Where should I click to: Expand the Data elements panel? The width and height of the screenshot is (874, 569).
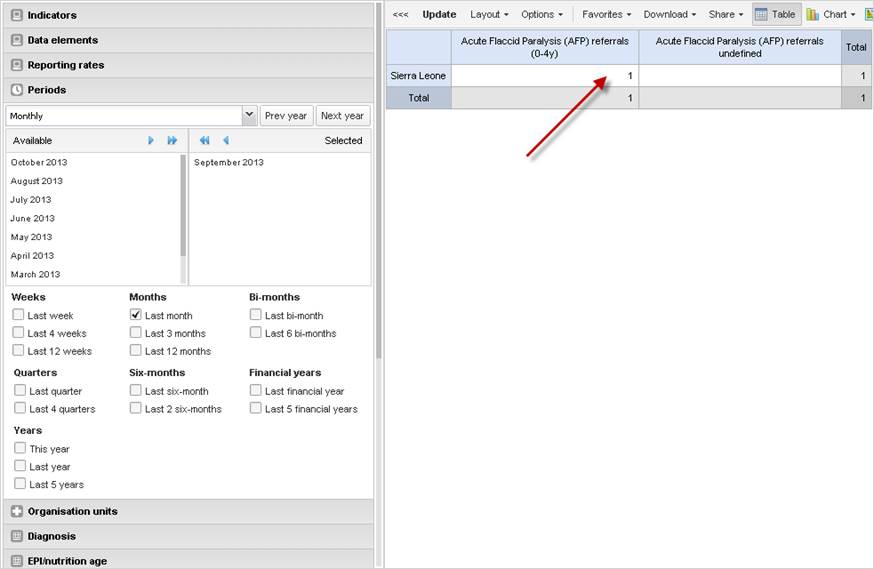pos(63,40)
